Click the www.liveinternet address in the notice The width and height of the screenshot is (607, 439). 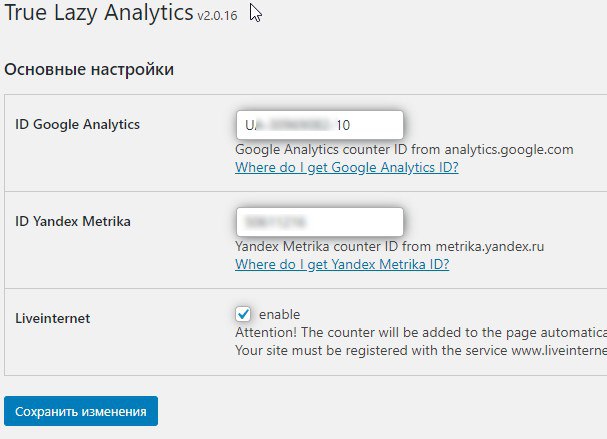[x=559, y=350]
